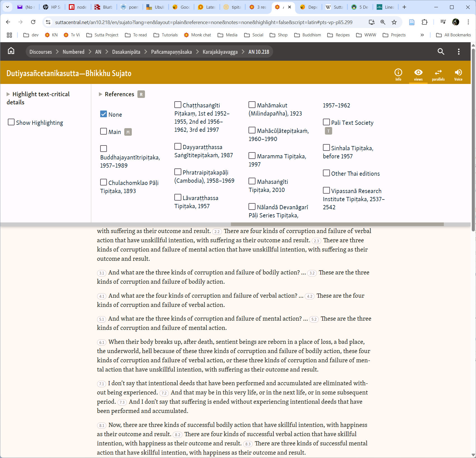
Task: Open the Voice speaker icon
Action: point(458,75)
